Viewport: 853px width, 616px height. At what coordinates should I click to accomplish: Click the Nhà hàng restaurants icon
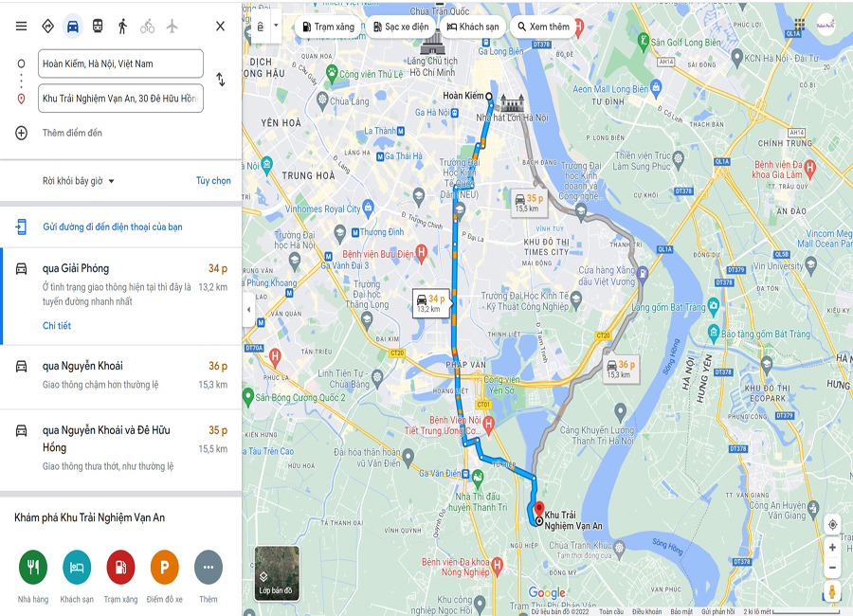(33, 567)
